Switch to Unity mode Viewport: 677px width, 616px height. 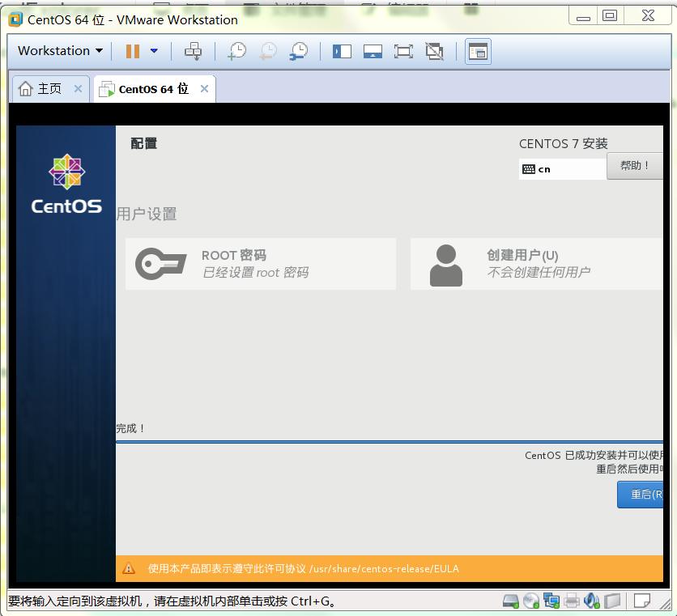point(434,51)
